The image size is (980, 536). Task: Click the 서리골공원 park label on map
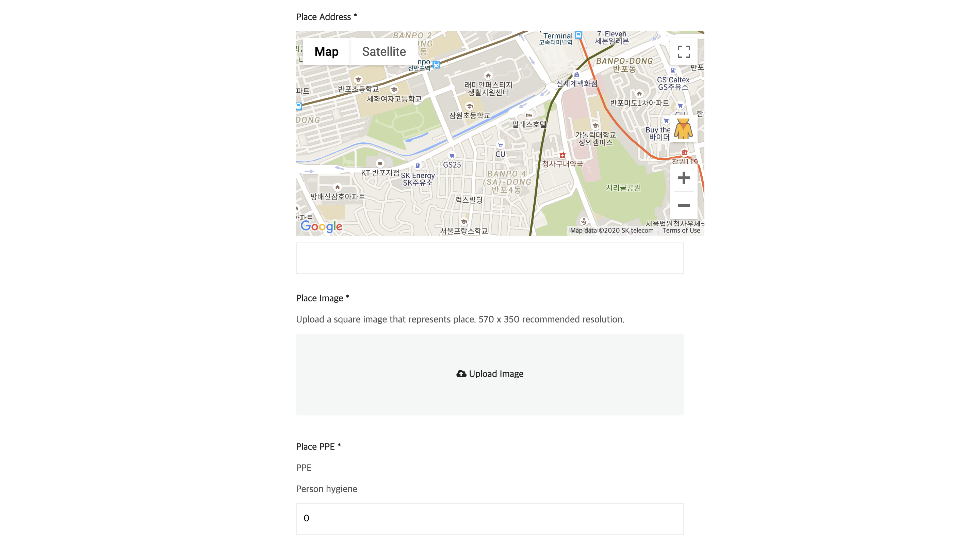[623, 188]
